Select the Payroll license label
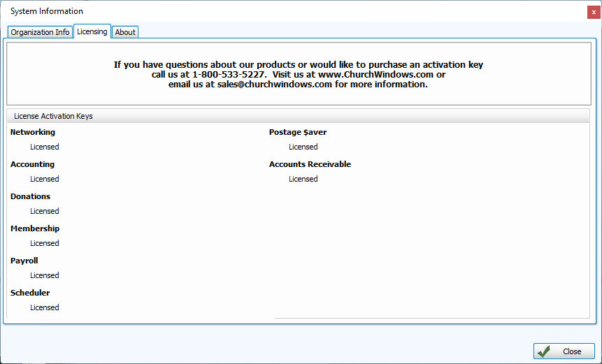This screenshot has height=364, width=602. 24,261
